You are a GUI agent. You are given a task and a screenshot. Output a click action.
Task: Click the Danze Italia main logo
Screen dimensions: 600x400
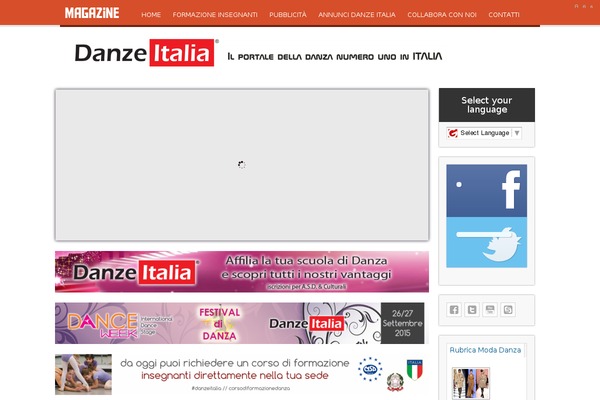coord(147,53)
